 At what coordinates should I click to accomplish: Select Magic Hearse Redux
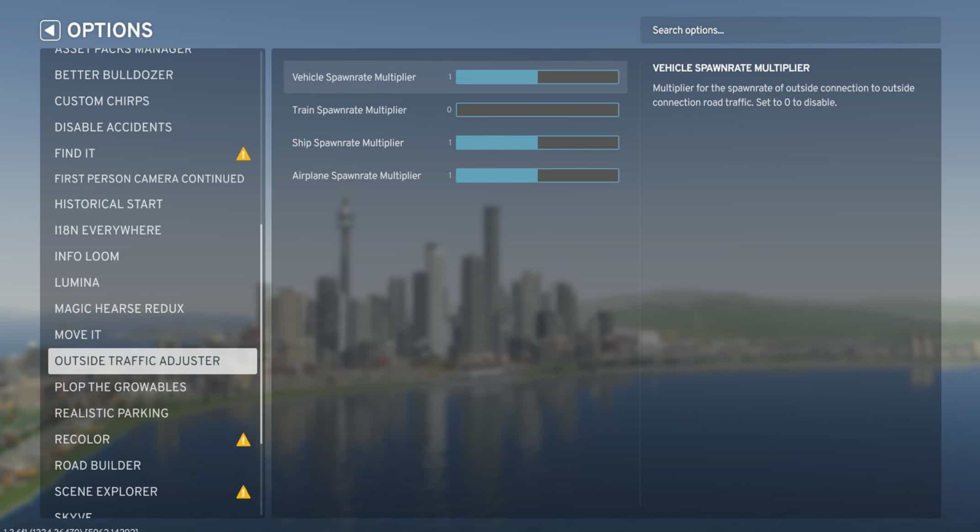click(x=119, y=309)
